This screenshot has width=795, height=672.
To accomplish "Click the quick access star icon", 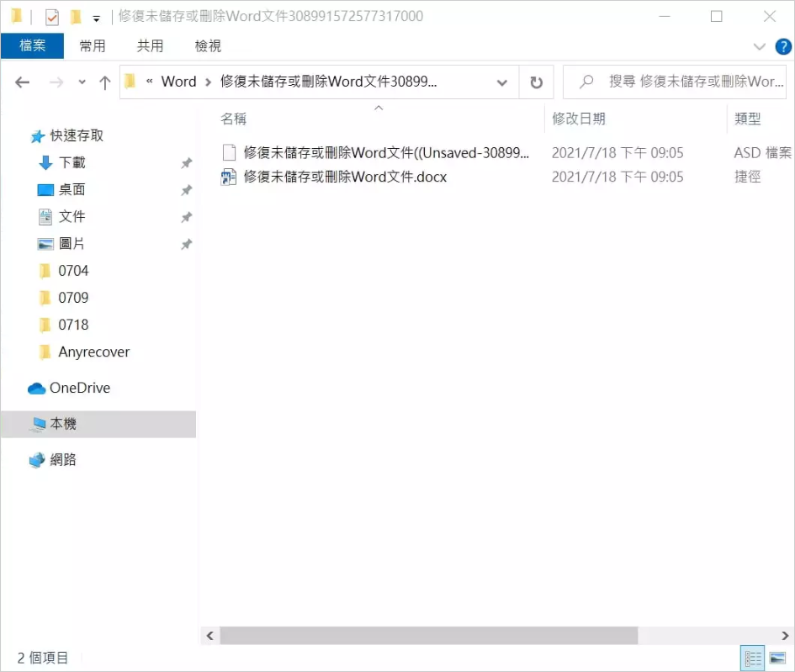I will pos(38,135).
